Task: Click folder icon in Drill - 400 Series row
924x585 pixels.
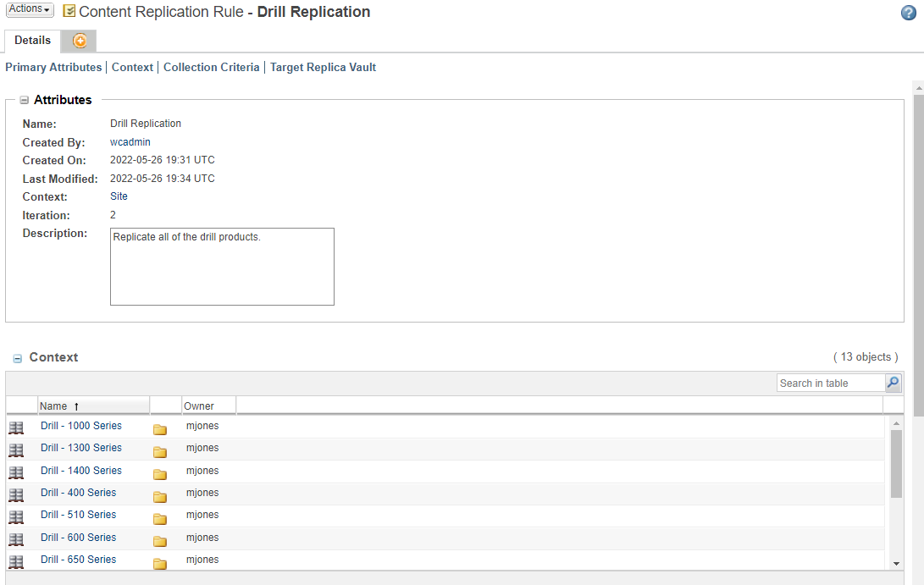Action: click(160, 497)
